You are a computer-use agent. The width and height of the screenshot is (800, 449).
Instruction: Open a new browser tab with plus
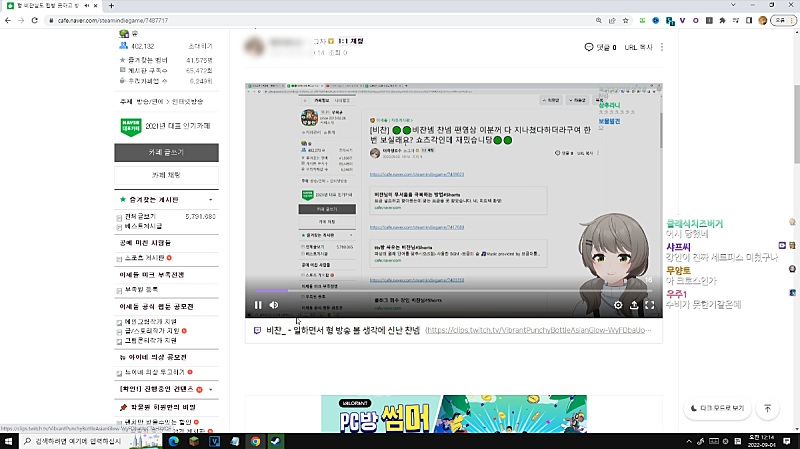[111, 6]
